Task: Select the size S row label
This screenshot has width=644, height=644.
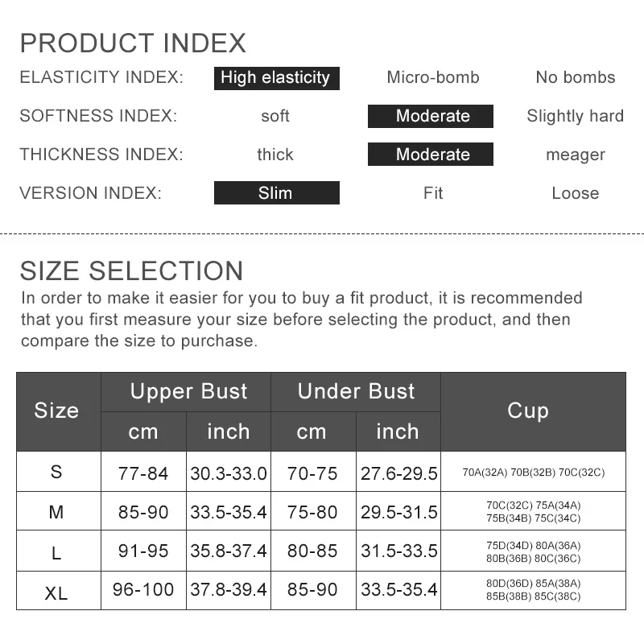Action: 56,472
